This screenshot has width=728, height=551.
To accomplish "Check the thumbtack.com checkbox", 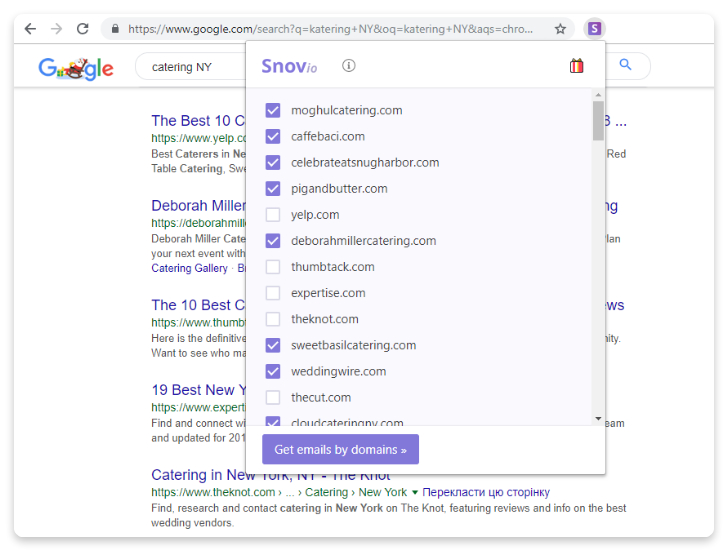I will click(x=273, y=267).
